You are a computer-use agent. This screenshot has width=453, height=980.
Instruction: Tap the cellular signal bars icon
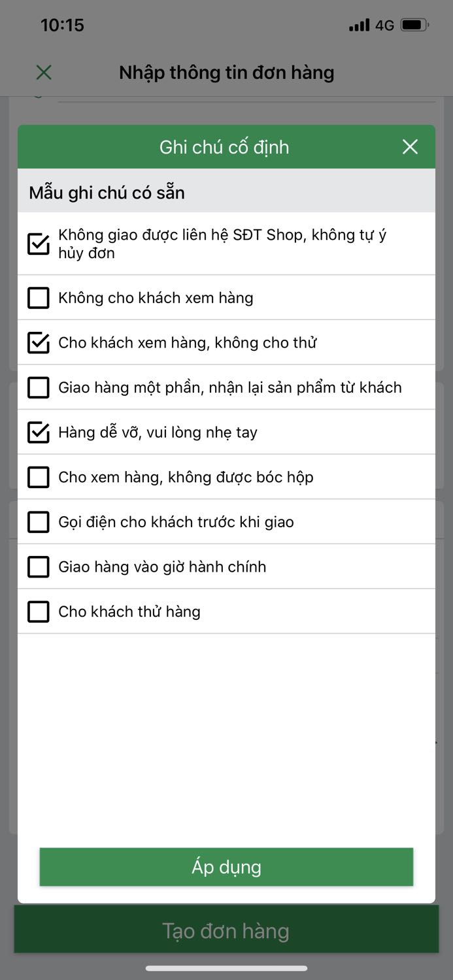(359, 25)
